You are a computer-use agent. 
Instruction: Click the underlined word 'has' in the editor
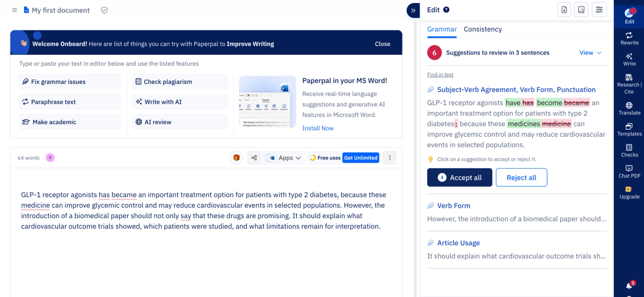tap(104, 195)
